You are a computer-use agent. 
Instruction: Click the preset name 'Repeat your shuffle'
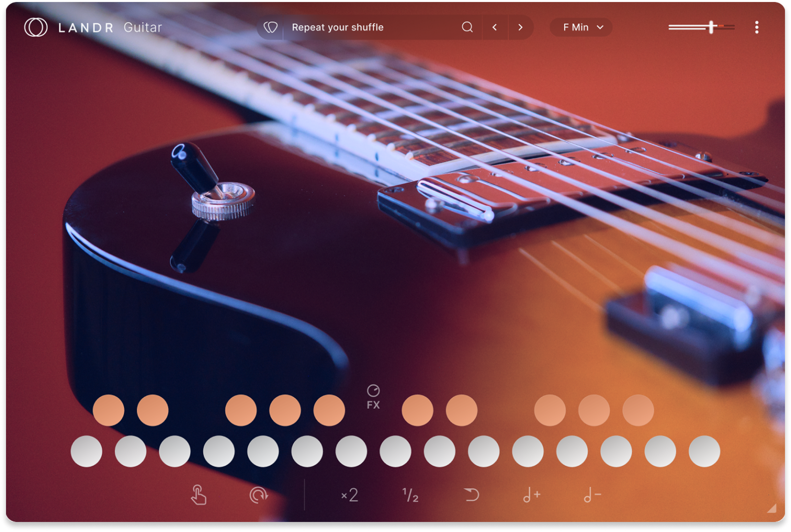click(338, 27)
